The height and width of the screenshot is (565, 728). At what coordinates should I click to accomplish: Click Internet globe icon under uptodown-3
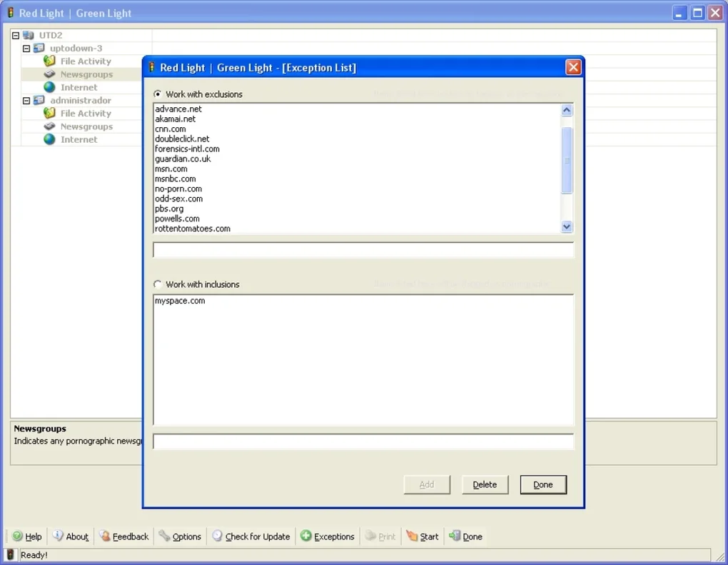[x=49, y=87]
